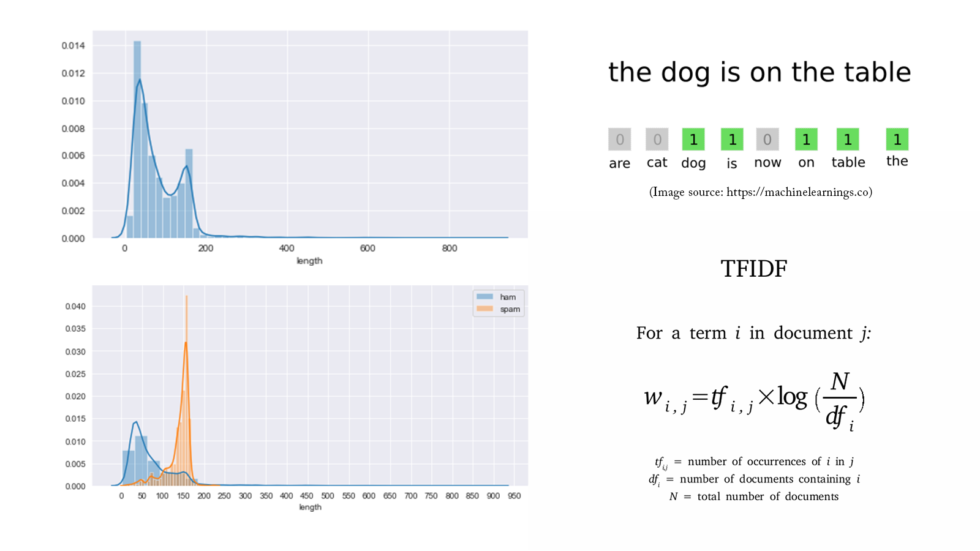Click the 950 tick on bottom chart axis

pyautogui.click(x=514, y=496)
